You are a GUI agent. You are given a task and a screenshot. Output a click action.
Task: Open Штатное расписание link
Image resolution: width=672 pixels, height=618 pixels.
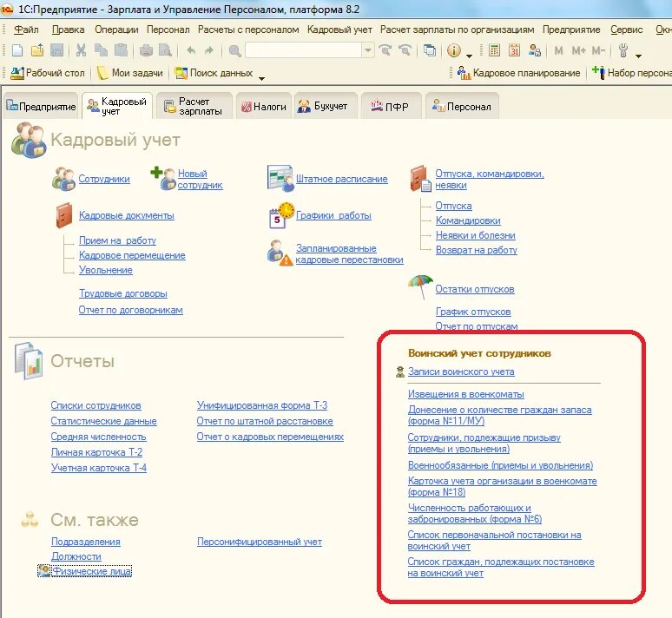341,179
